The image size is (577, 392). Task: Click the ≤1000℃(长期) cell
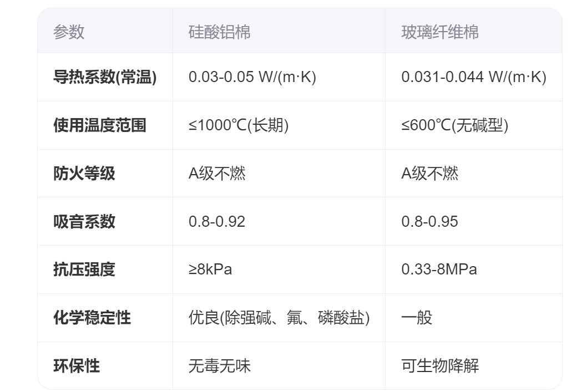[x=239, y=125]
